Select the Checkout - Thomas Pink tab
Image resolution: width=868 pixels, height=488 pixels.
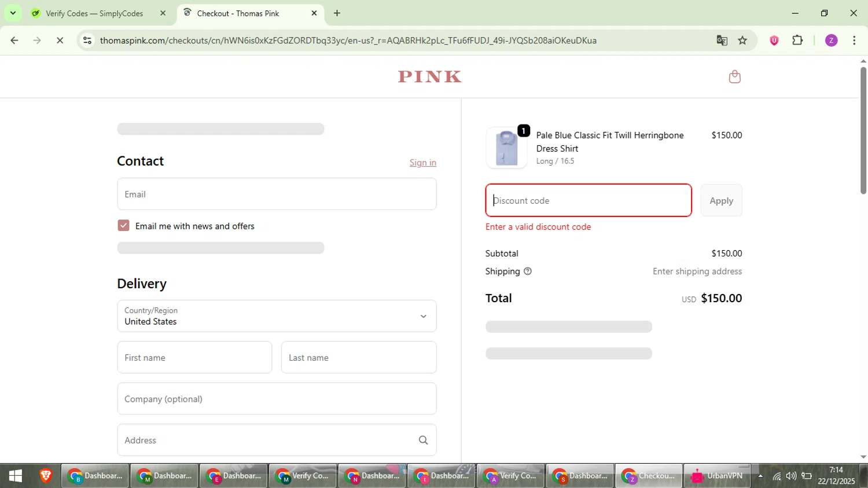pos(251,13)
